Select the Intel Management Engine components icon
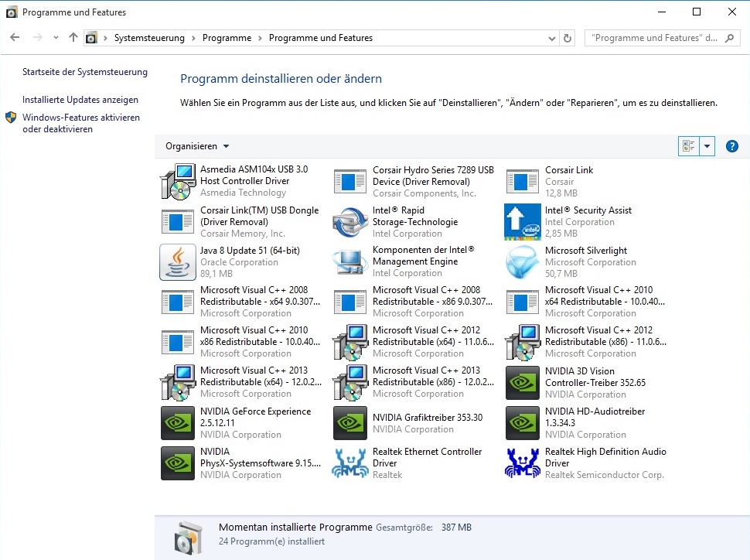This screenshot has width=750, height=560. pos(350,261)
